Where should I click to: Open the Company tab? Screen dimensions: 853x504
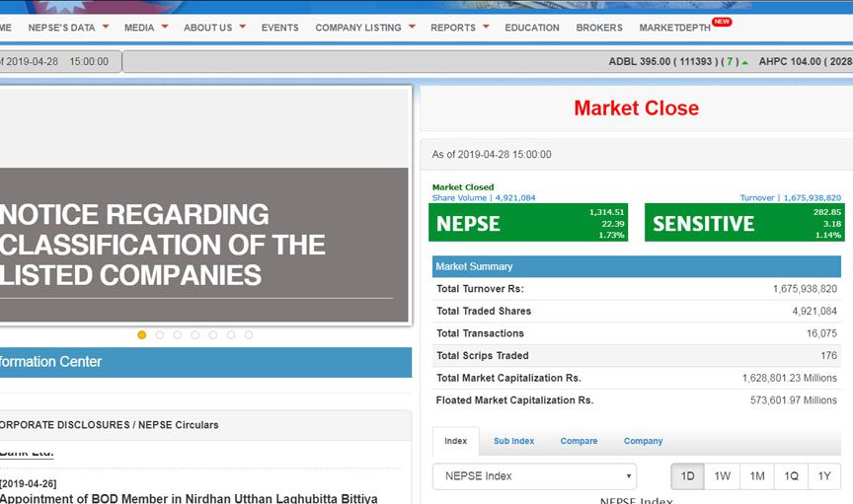(643, 441)
